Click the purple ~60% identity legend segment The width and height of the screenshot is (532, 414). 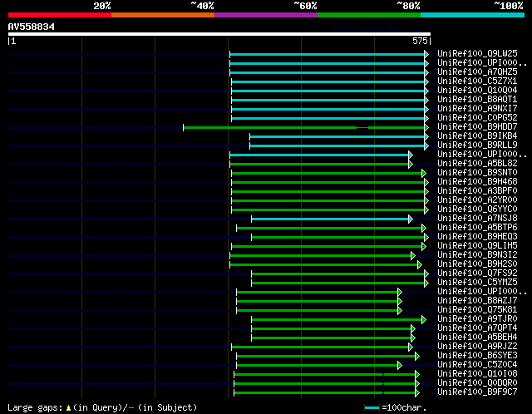point(266,15)
